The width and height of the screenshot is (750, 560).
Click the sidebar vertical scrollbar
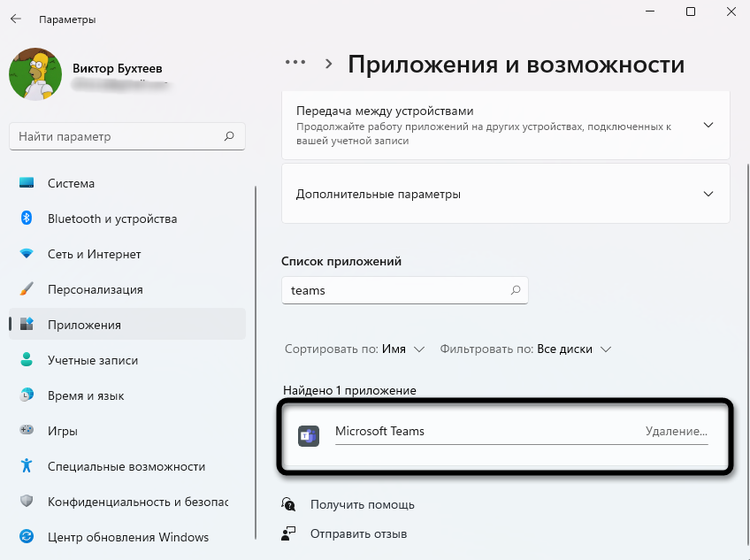256,363
